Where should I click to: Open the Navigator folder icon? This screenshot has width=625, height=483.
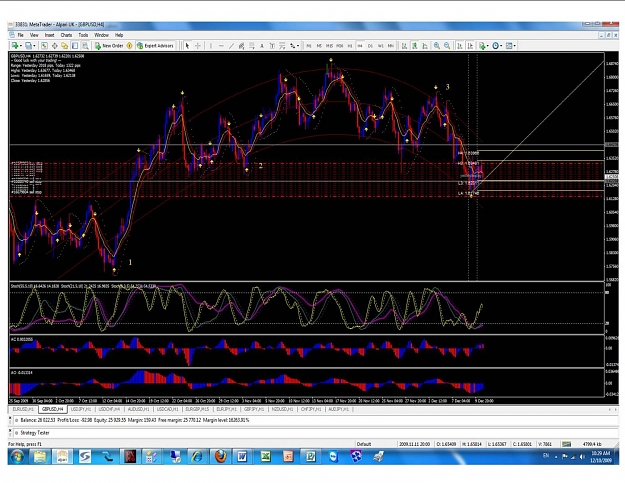click(x=64, y=46)
